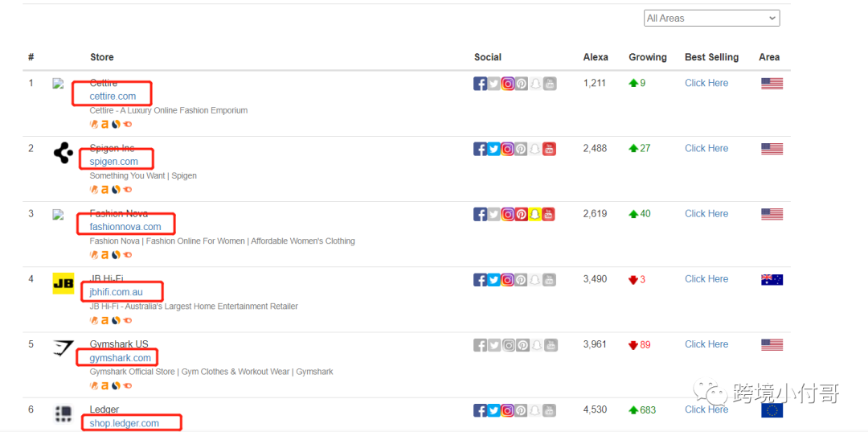Open Fashion Nova's YouTube icon
The image size is (868, 432).
point(549,214)
